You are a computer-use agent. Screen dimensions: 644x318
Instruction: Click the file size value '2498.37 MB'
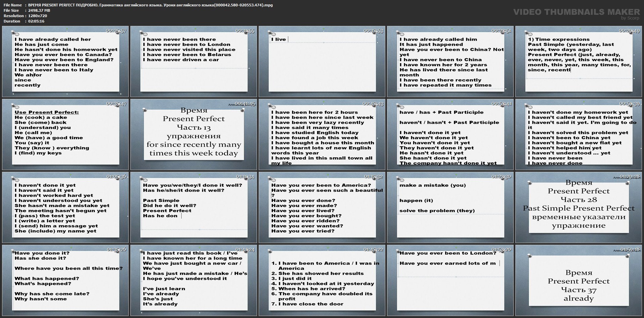tap(39, 10)
